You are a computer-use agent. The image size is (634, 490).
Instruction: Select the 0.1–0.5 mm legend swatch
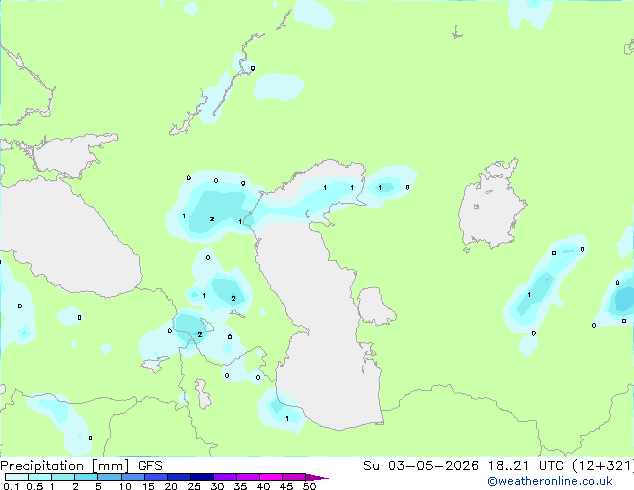click(x=17, y=477)
